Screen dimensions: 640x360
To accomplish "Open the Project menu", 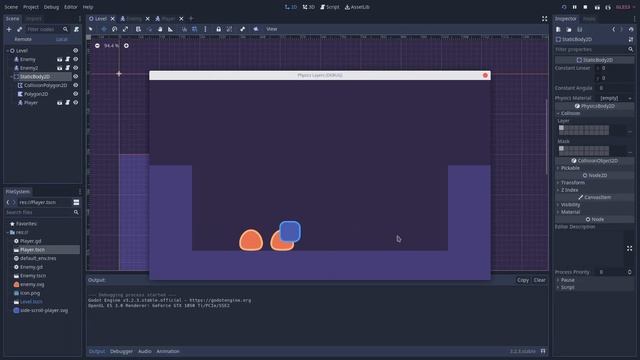I will (x=31, y=7).
